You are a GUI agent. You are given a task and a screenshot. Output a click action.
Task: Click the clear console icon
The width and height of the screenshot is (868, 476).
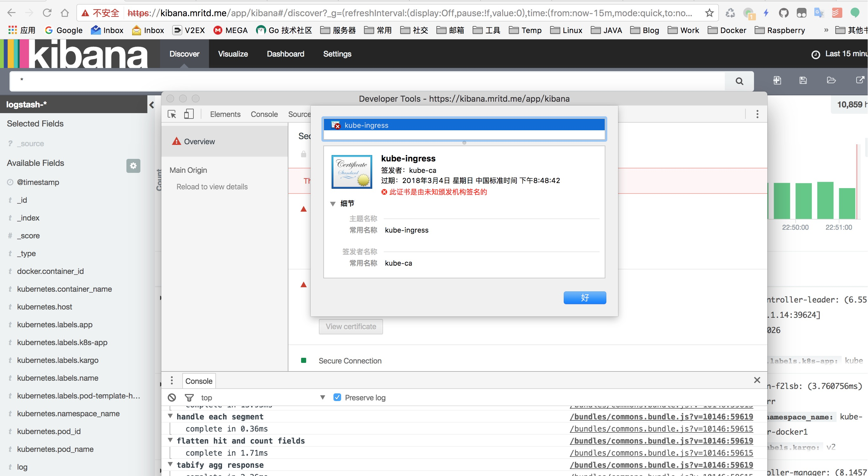(x=172, y=398)
